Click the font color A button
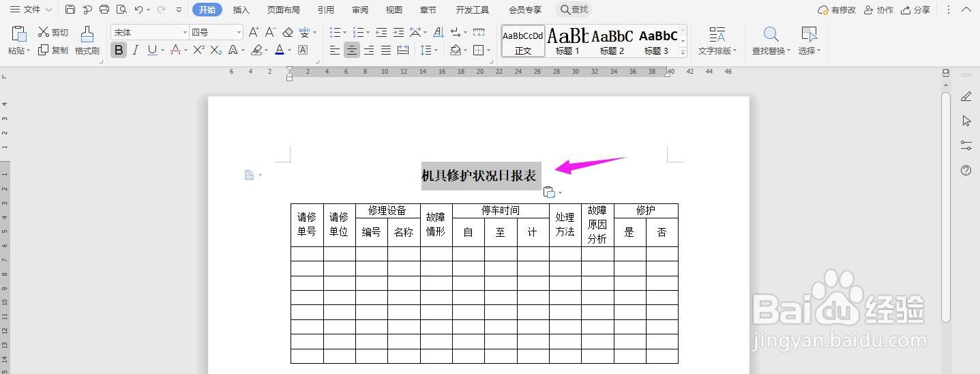980x374 pixels. tap(280, 50)
